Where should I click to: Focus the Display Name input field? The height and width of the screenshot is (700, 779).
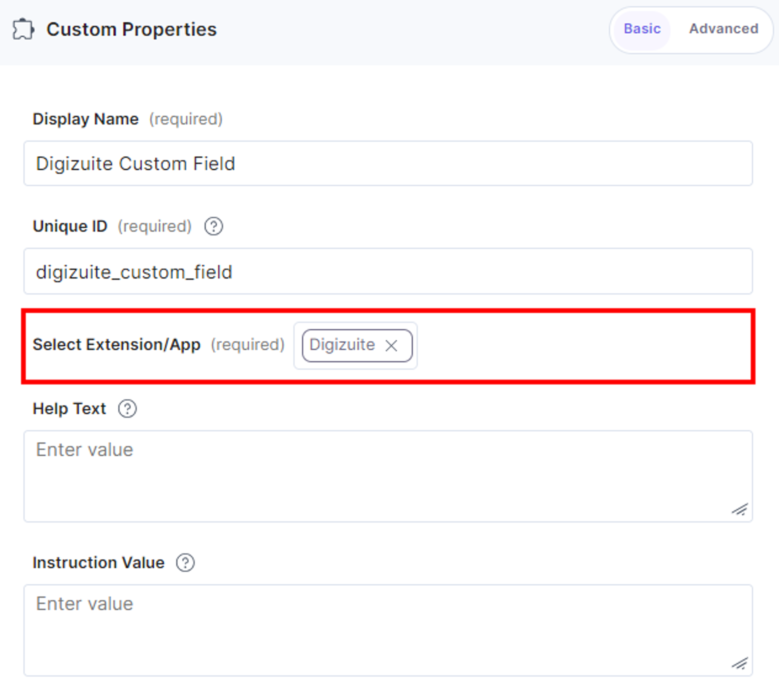pyautogui.click(x=388, y=163)
